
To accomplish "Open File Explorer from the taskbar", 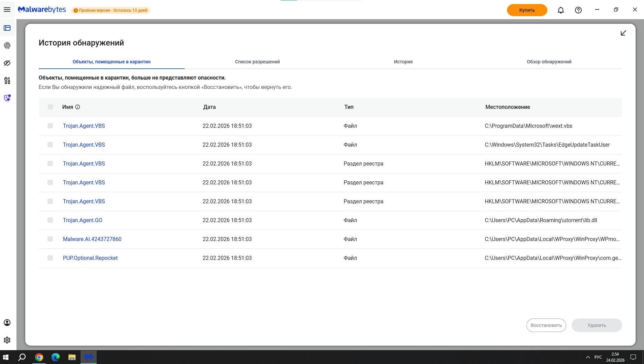I will pyautogui.click(x=72, y=357).
